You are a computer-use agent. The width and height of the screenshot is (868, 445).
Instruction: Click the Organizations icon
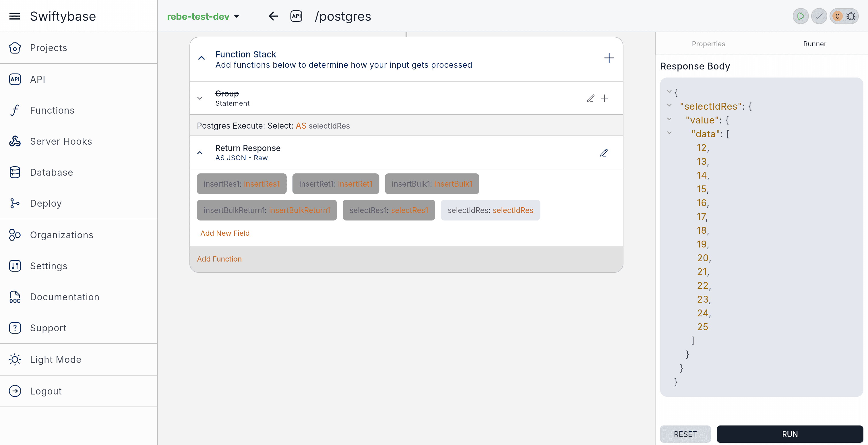click(15, 235)
